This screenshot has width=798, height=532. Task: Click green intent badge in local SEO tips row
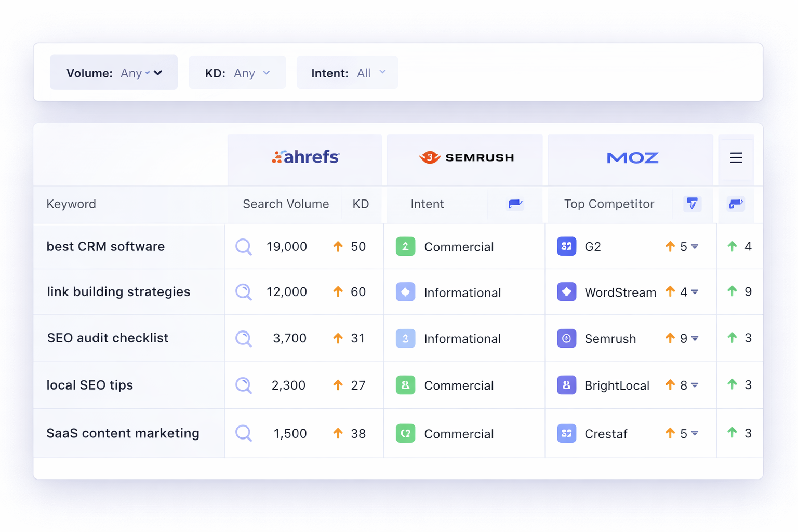tap(405, 385)
